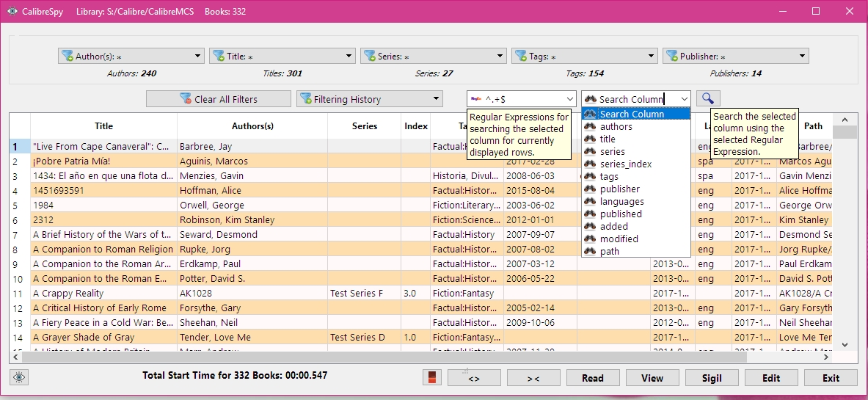Expand the Filtering History dropdown
The image size is (868, 400).
pyautogui.click(x=370, y=99)
